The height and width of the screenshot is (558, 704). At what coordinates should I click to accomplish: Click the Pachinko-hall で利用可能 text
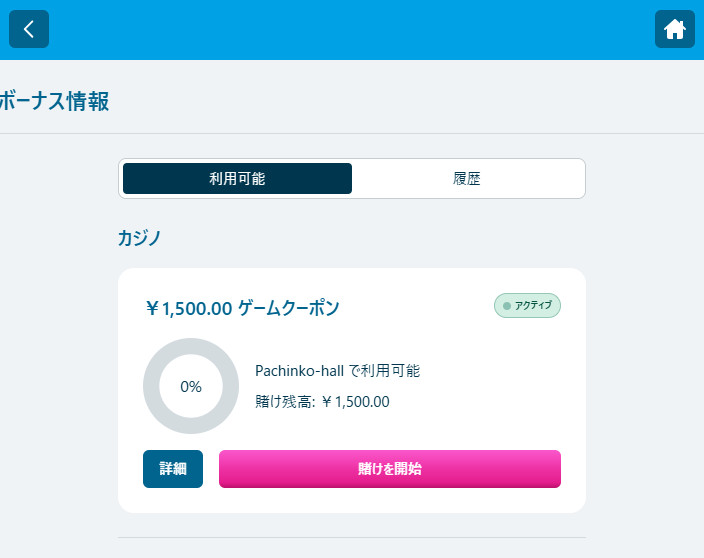338,371
